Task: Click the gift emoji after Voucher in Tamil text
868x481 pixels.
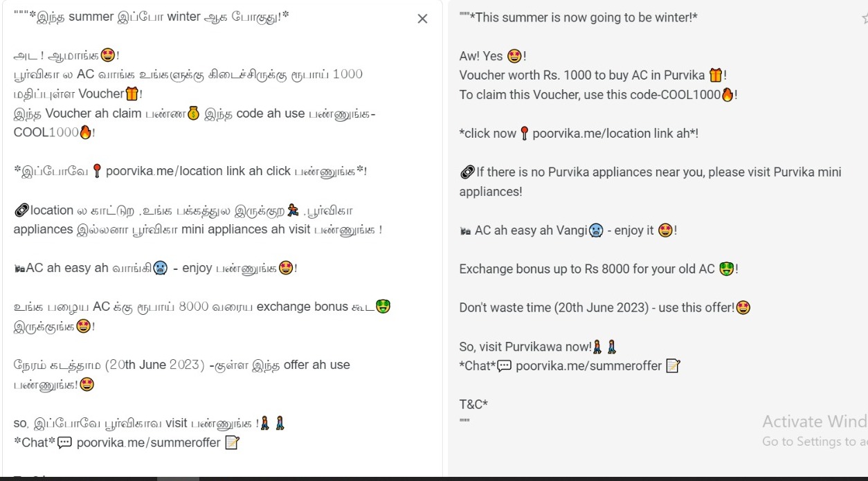Action: click(x=132, y=93)
